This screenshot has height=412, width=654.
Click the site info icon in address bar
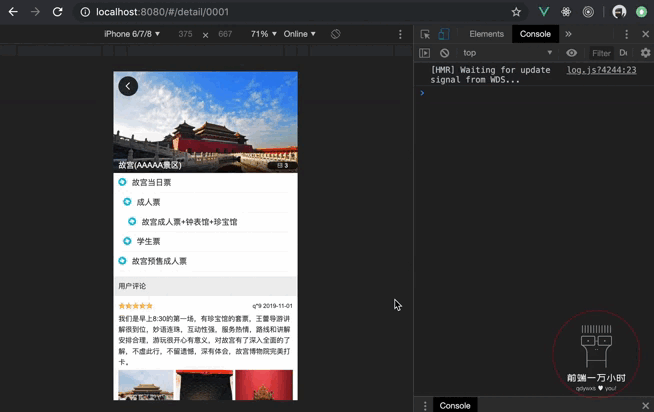tap(85, 12)
